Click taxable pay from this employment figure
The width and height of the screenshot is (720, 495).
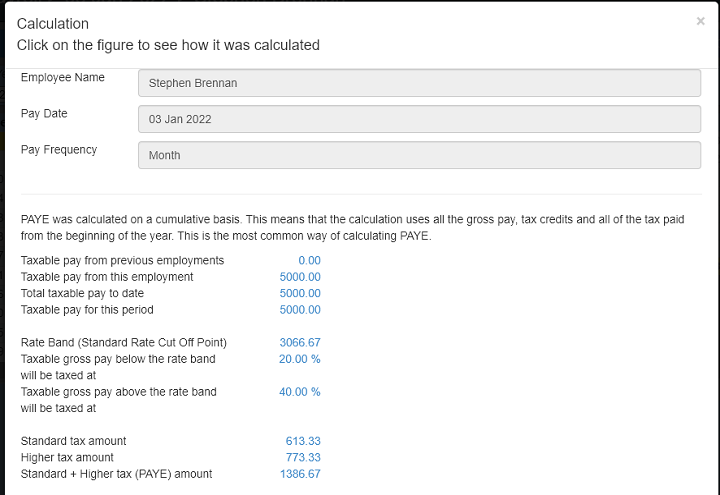click(x=300, y=277)
